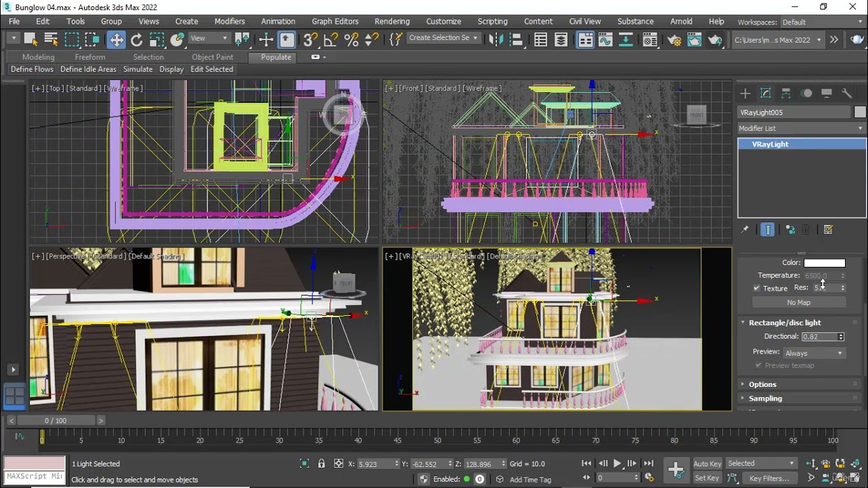
Task: Click the Pin Stack icon
Action: pyautogui.click(x=745, y=230)
